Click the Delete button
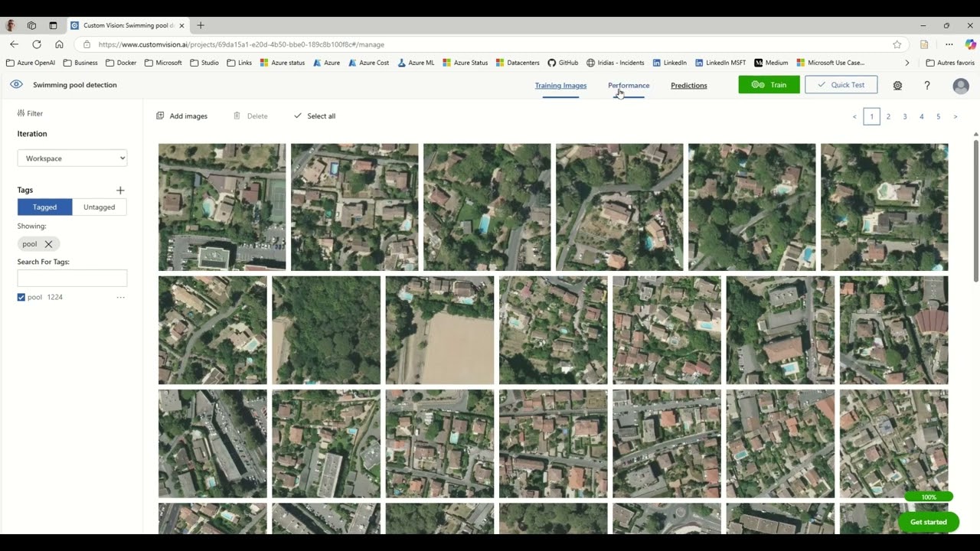Image resolution: width=980 pixels, height=551 pixels. point(251,116)
